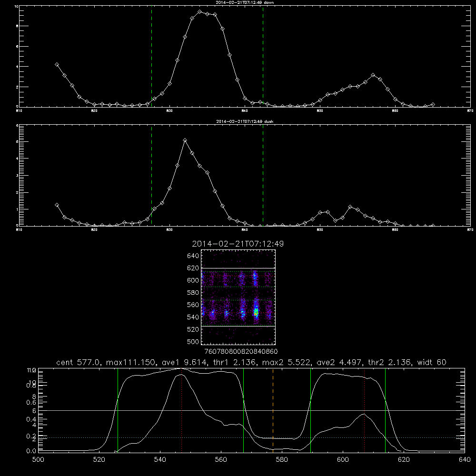The width and height of the screenshot is (476, 476).
Task: Click the first leftmost diamond in dusk plot
Action: click(x=57, y=205)
